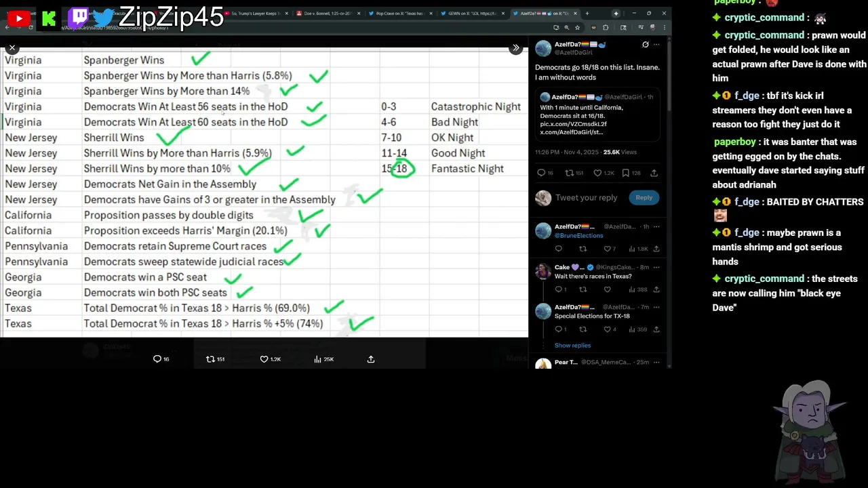
Task: Click the browser zoom magnifier icon
Action: pos(566,27)
